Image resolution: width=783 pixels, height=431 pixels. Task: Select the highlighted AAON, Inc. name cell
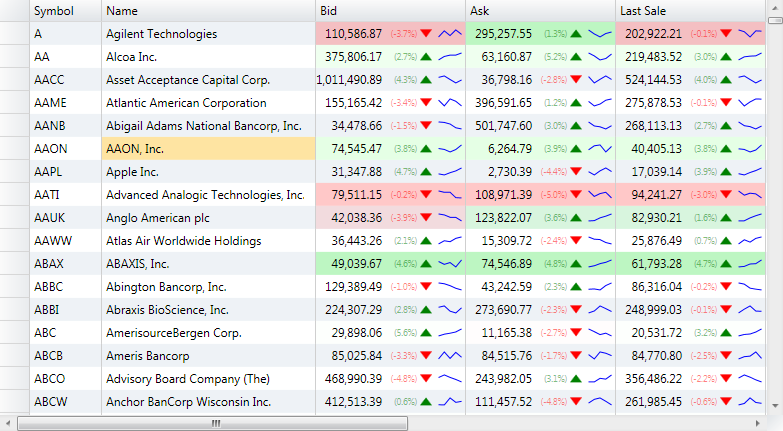pyautogui.click(x=208, y=149)
